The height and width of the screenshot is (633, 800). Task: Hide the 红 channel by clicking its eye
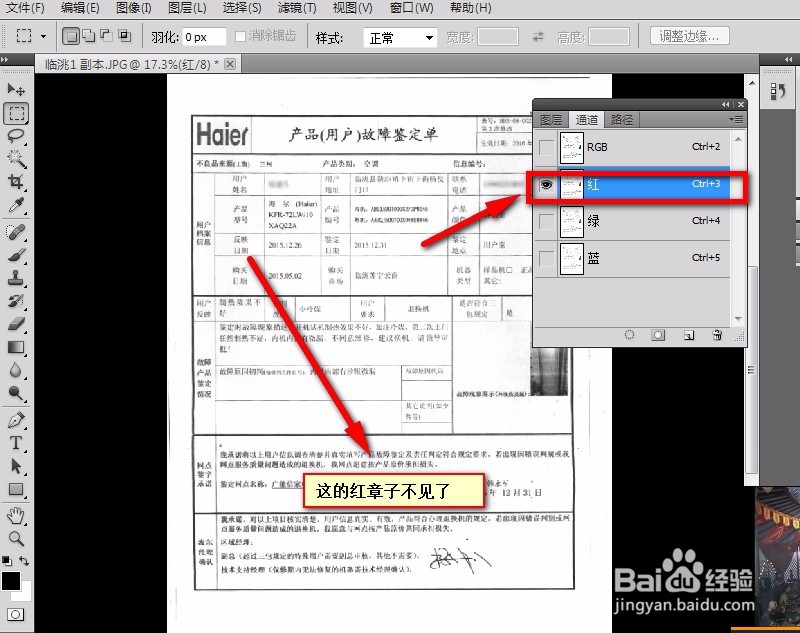point(545,184)
